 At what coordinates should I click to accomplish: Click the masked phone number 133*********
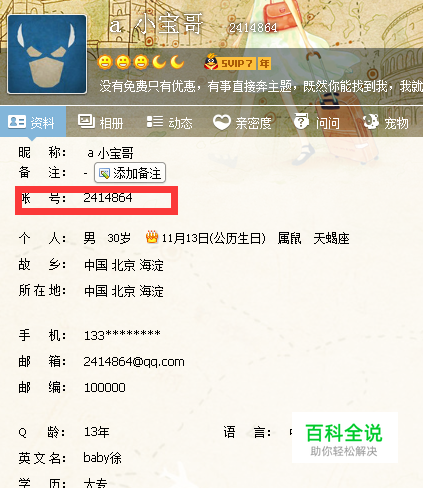122,335
